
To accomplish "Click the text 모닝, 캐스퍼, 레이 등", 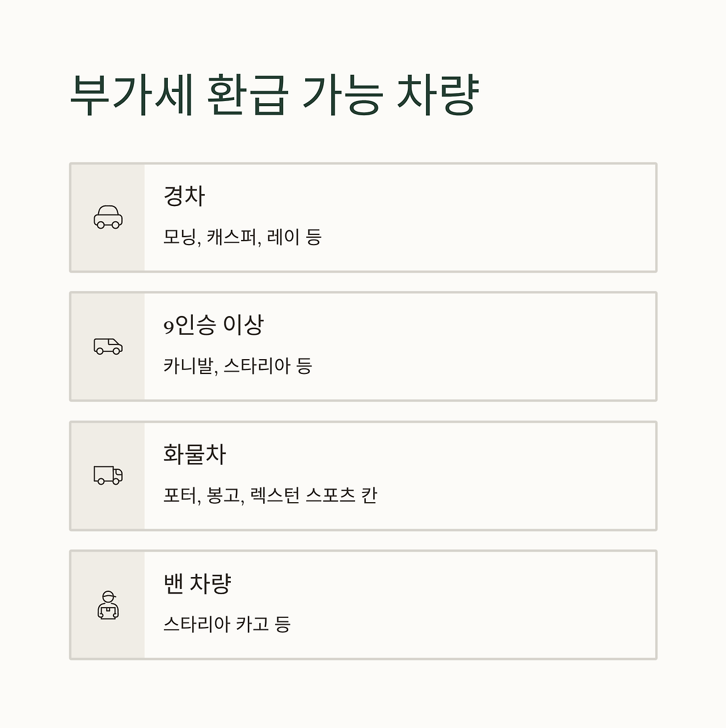I will tap(242, 237).
